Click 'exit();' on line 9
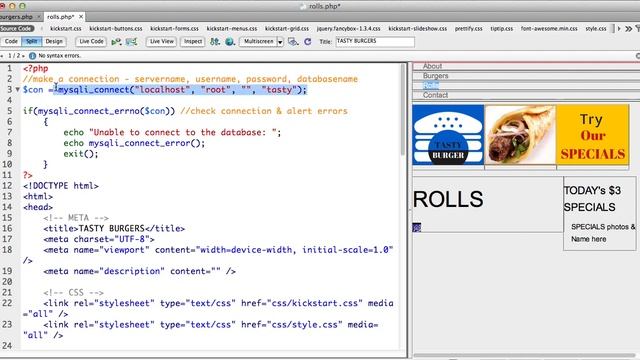This screenshot has width=640, height=360. point(81,153)
